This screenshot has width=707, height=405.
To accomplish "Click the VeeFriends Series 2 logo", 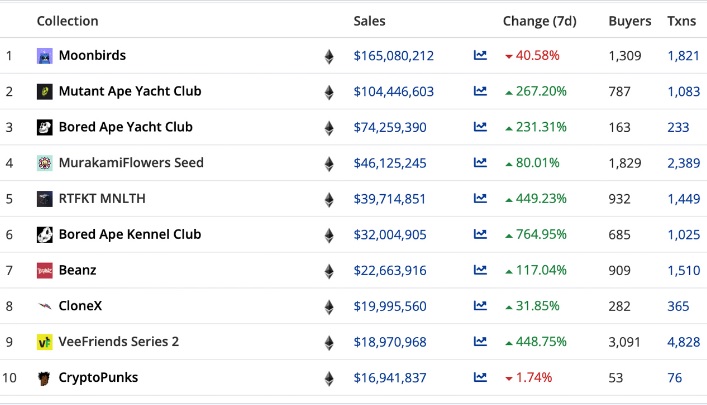I will 45,342.
